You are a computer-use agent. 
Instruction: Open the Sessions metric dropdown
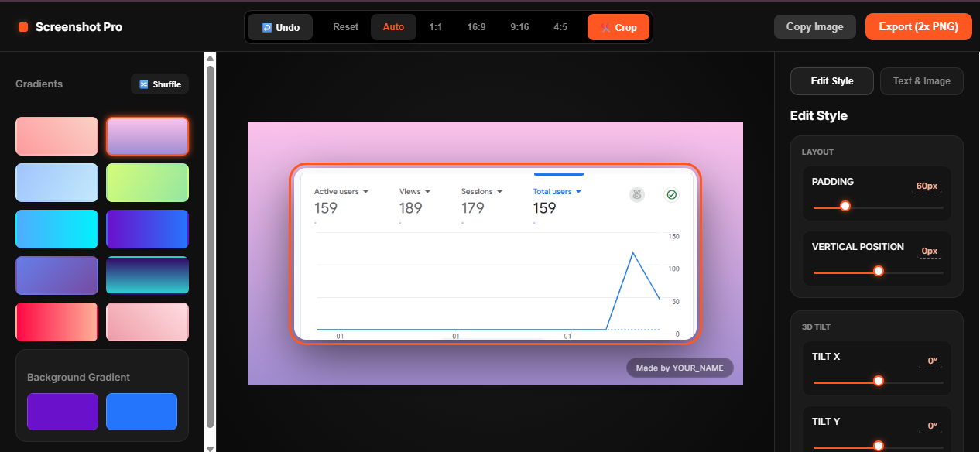(482, 191)
